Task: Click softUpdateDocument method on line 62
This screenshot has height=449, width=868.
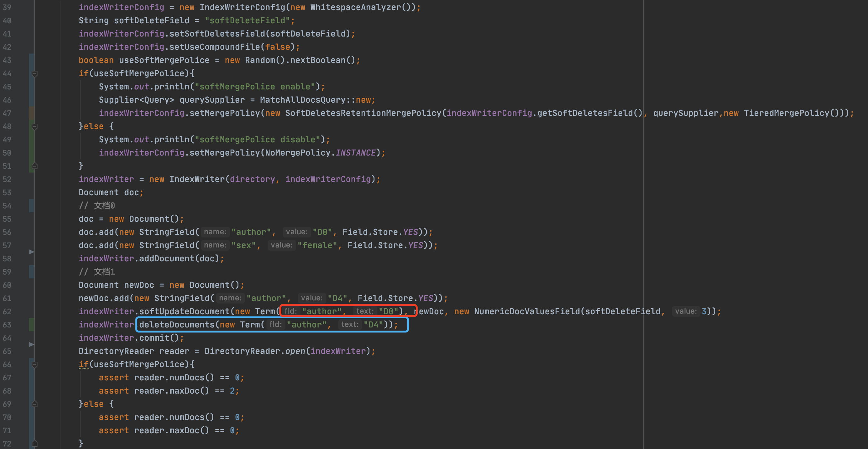Action: [x=184, y=312]
